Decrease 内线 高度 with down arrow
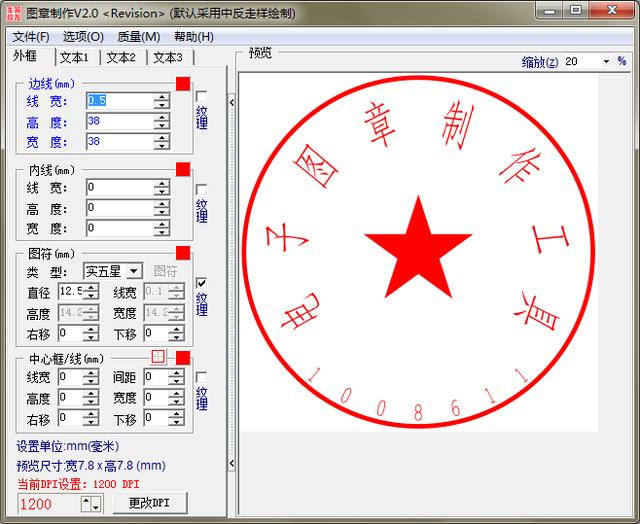Screen dimensions: 640x524 click(162, 212)
